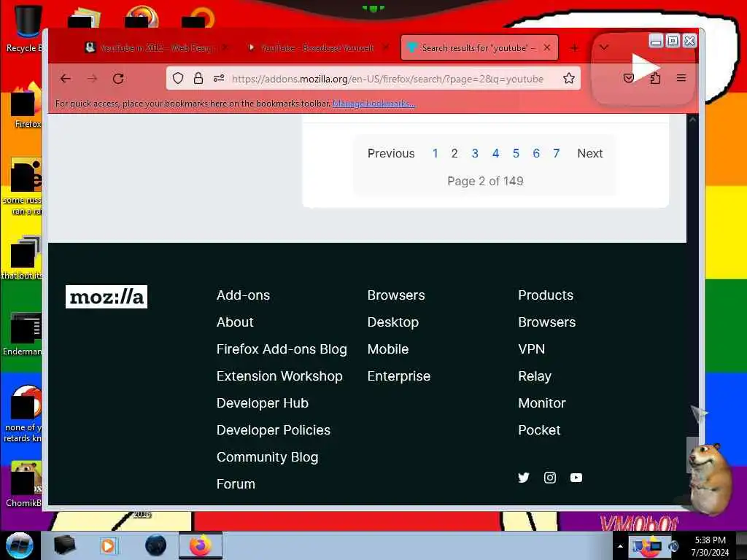Expand the list all tabs chevron
The height and width of the screenshot is (560, 747).
(x=603, y=47)
